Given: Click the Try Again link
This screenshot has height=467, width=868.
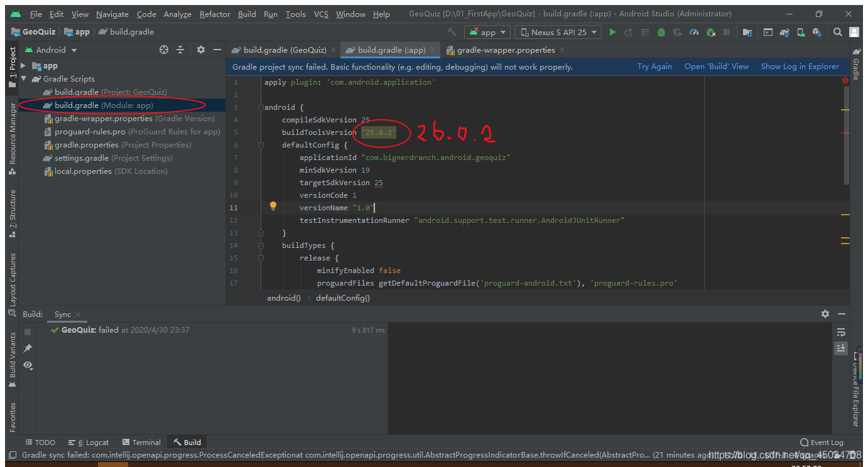Looking at the screenshot, I should [654, 66].
